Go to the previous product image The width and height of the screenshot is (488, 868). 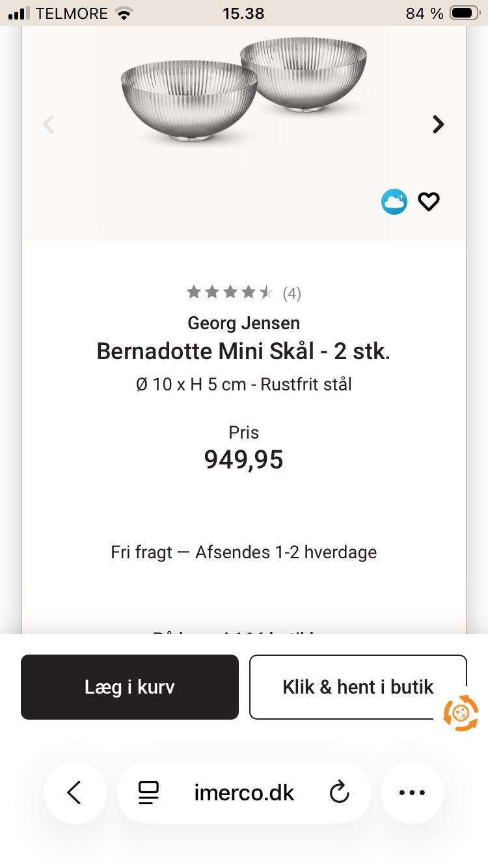tap(48, 124)
